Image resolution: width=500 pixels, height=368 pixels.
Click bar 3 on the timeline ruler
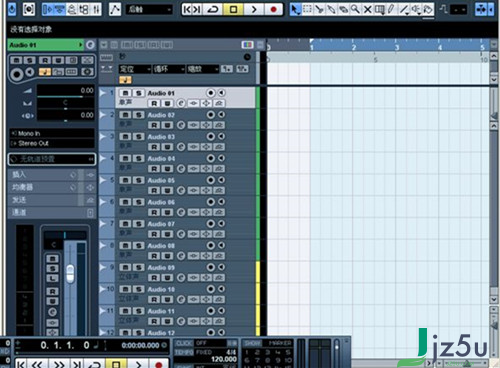pos(397,47)
